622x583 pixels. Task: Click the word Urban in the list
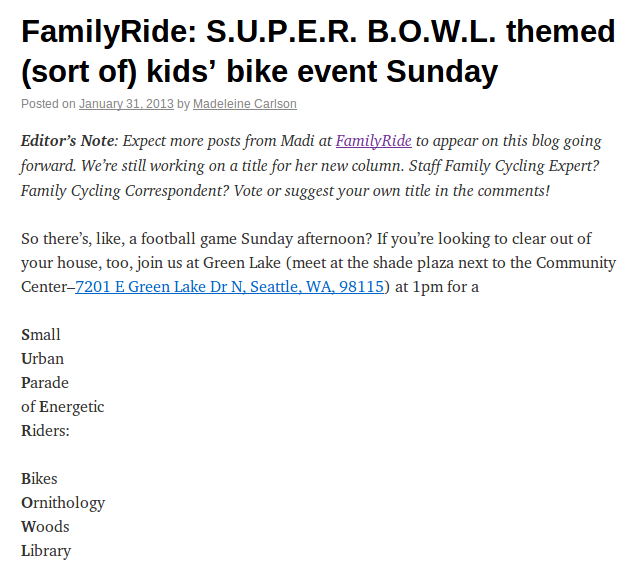tap(42, 359)
